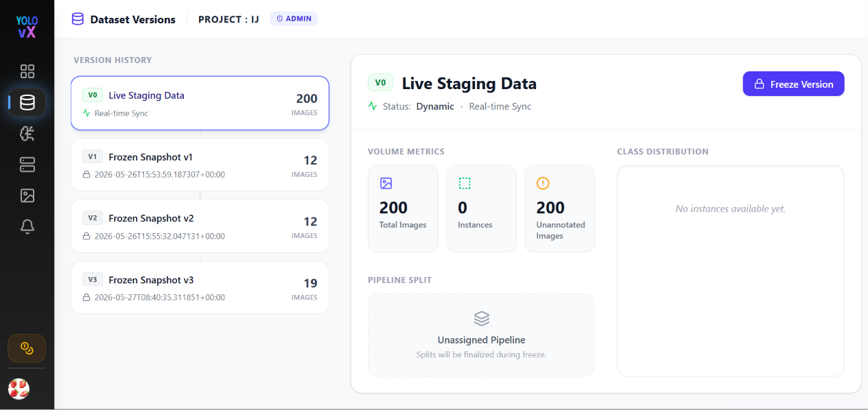
Task: Open the notifications bell icon
Action: click(x=27, y=227)
